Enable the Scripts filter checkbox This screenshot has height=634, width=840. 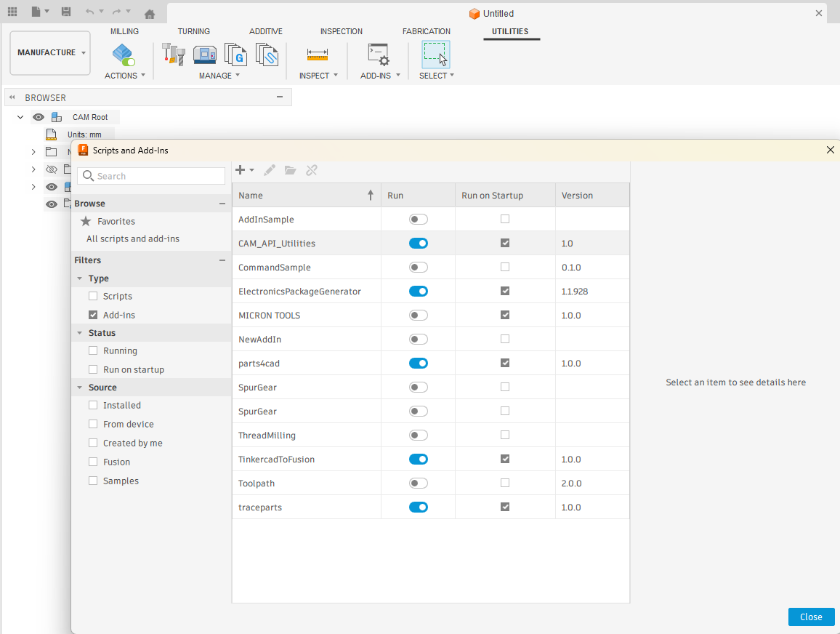(93, 296)
